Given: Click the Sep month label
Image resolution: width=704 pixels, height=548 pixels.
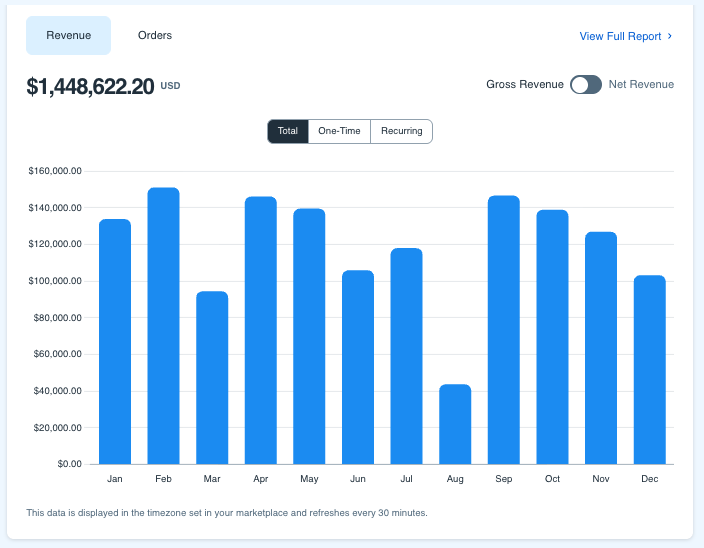Looking at the screenshot, I should coord(504,479).
